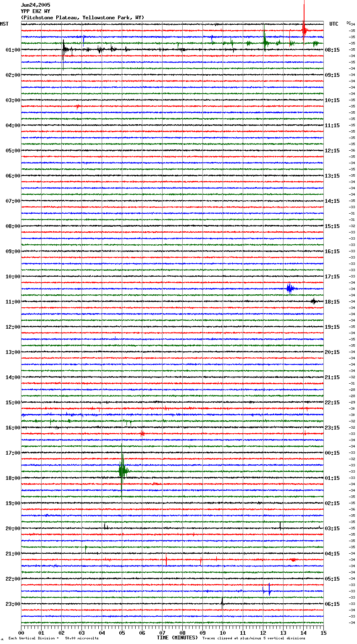The image size is (357, 644).
Task: Click the 20:15 UTC time label
Action: pyautogui.click(x=332, y=352)
